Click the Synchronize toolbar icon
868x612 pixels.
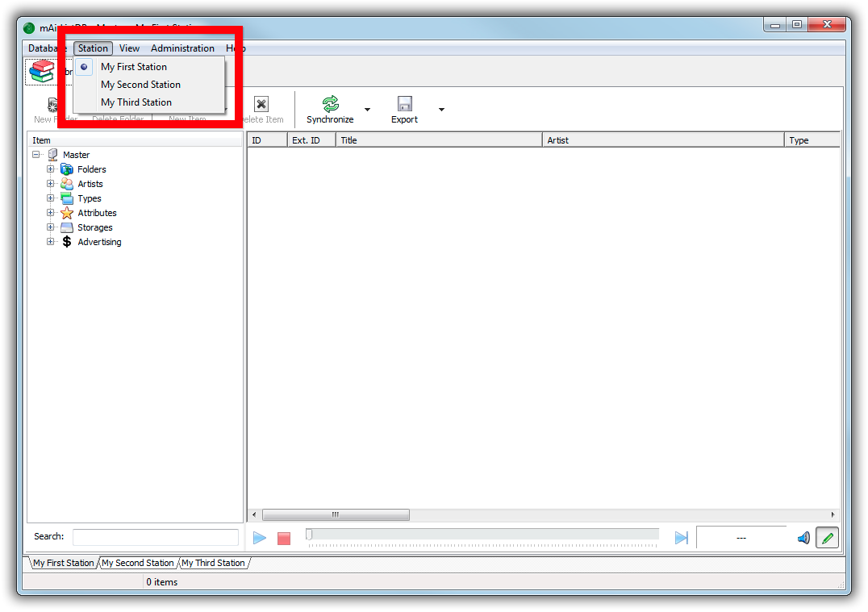(330, 104)
